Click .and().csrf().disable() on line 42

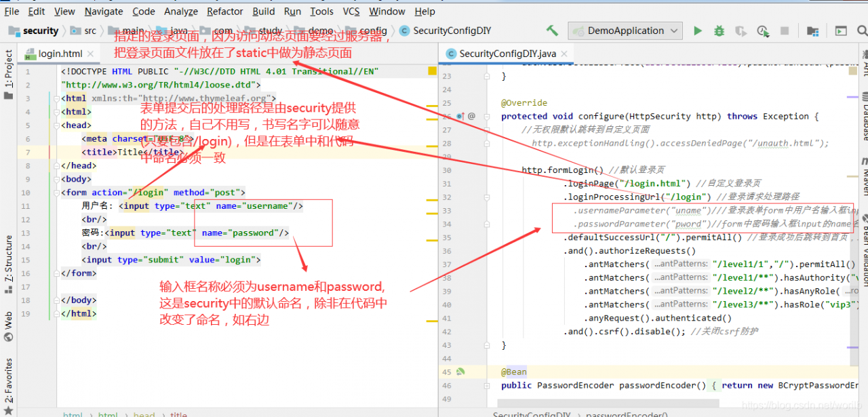pos(624,332)
